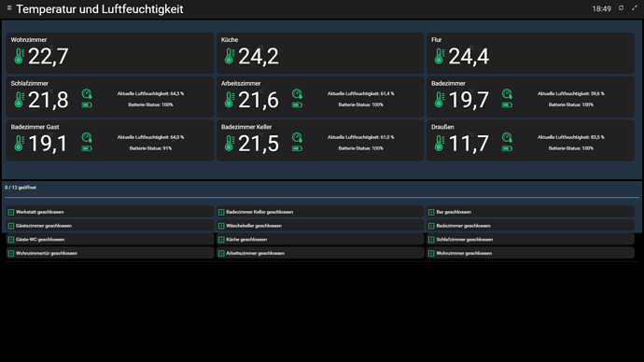
Task: Open the Badezimmer Keller temperature value 21,5
Action: pyautogui.click(x=259, y=144)
